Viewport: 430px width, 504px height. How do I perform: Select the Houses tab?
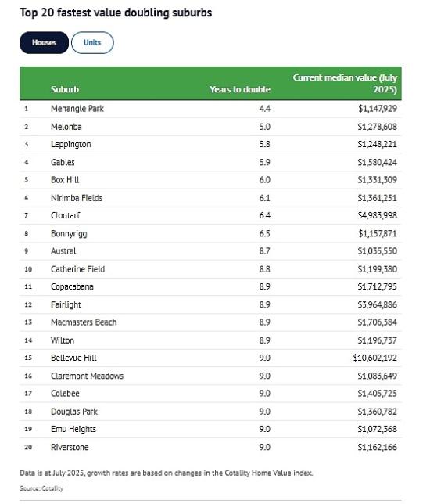click(44, 43)
